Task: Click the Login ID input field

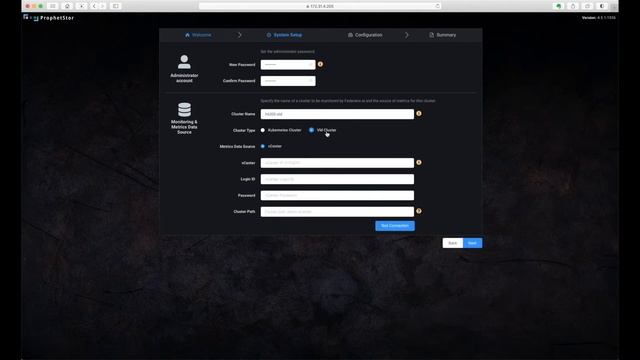Action: pos(337,179)
